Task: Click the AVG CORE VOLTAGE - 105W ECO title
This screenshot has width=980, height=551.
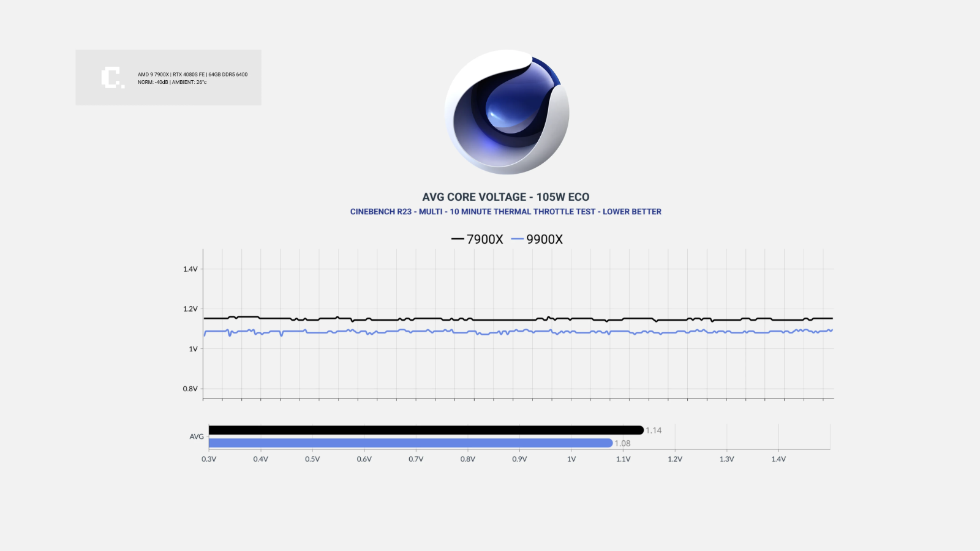Action: (506, 197)
